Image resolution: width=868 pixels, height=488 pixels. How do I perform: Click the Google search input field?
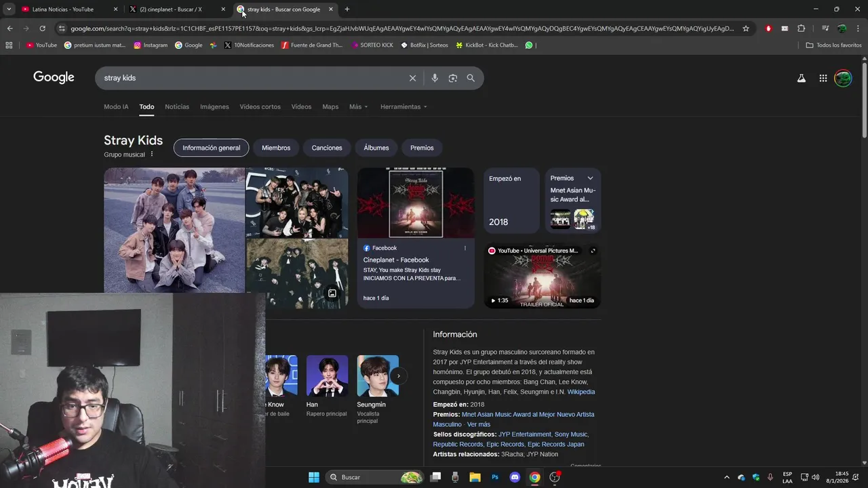tap(254, 78)
